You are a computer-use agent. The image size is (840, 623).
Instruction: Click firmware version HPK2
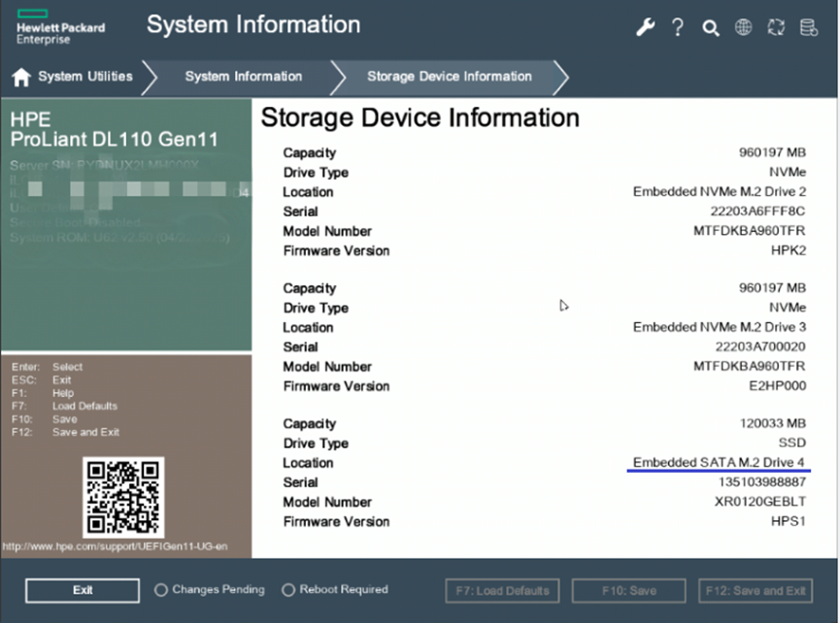click(x=789, y=250)
